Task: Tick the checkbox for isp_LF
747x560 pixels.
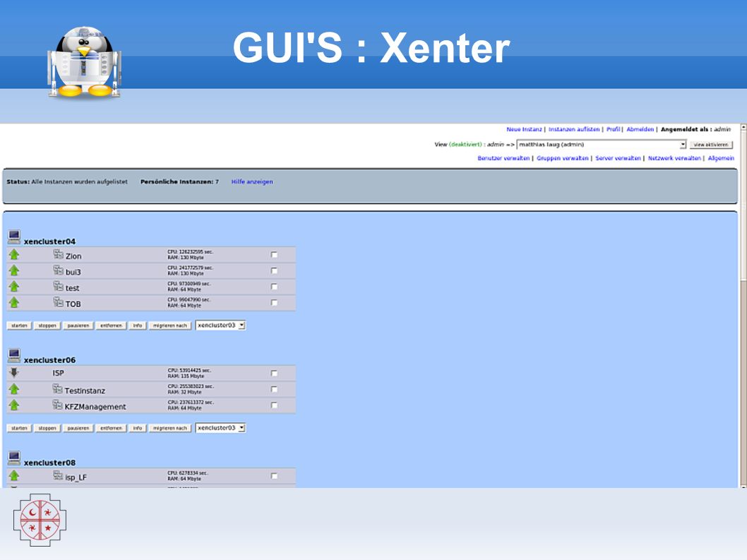Action: (x=274, y=476)
